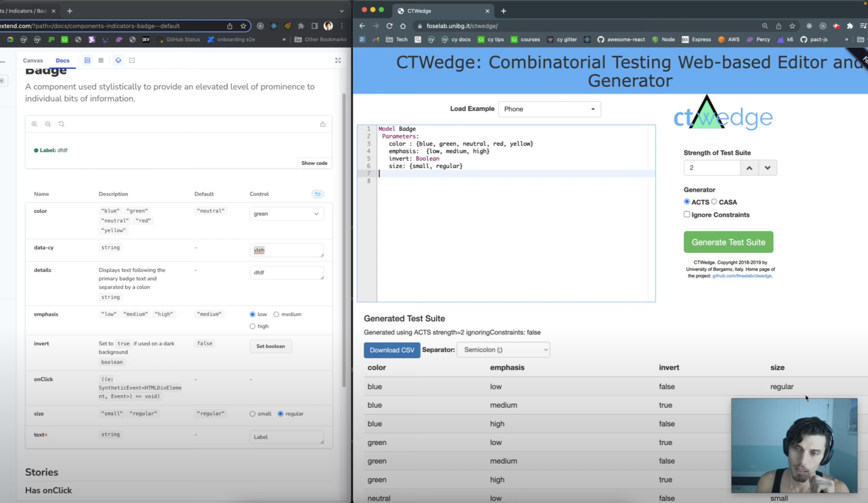Toggle the grid view icon in Storybook toolbar

(x=101, y=60)
